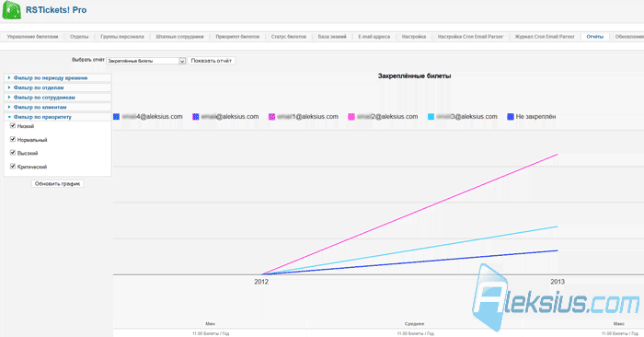Click the 2013 axis label

pos(558,282)
